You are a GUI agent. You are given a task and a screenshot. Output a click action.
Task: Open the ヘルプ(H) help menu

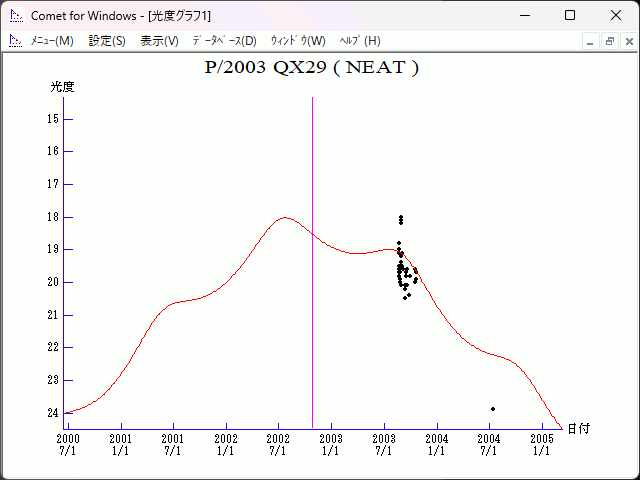(x=360, y=41)
